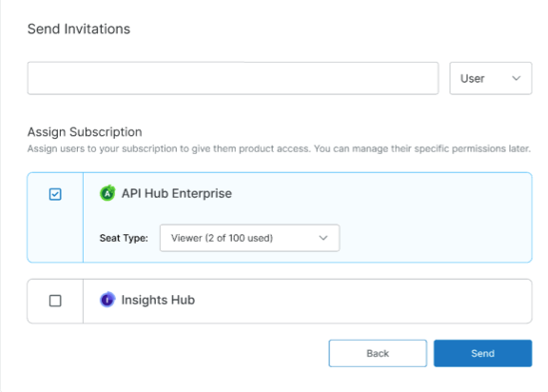This screenshot has height=392, width=548.
Task: Click the subscription description text about product access
Action: [279, 148]
